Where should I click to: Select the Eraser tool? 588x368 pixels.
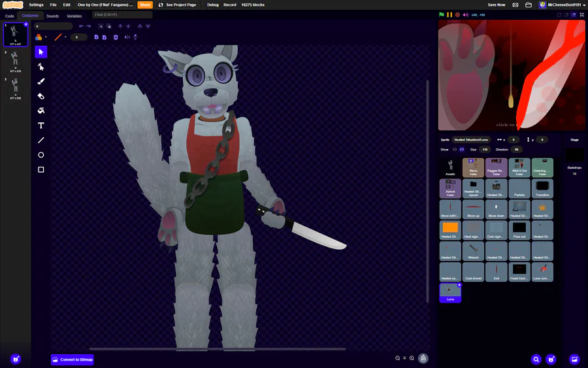pyautogui.click(x=41, y=96)
